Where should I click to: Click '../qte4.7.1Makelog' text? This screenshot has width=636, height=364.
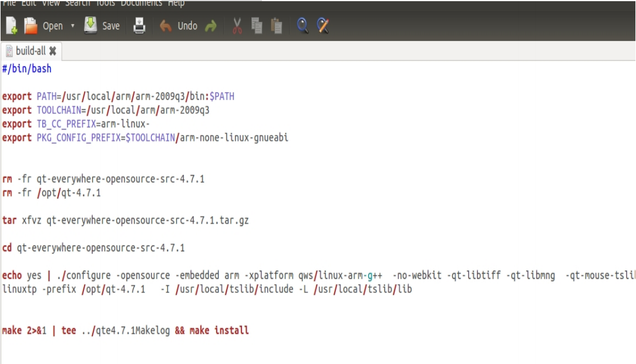[125, 331]
